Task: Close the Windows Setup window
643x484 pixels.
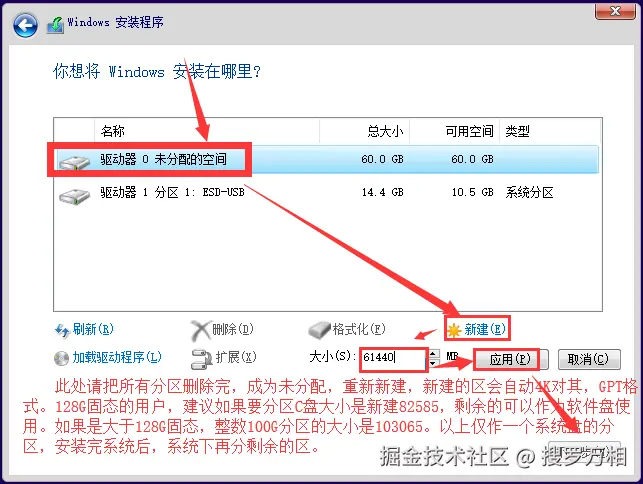Action: (x=615, y=11)
